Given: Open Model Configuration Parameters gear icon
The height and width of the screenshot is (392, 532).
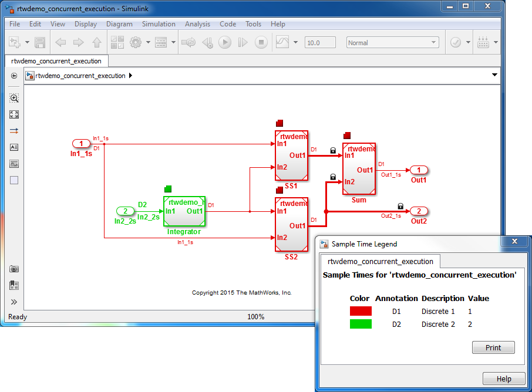Looking at the screenshot, I should tap(136, 42).
